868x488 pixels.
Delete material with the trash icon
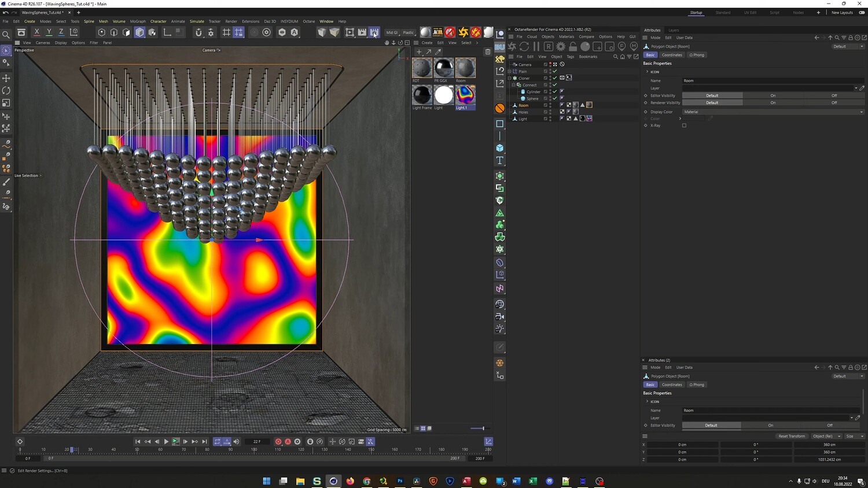[488, 52]
